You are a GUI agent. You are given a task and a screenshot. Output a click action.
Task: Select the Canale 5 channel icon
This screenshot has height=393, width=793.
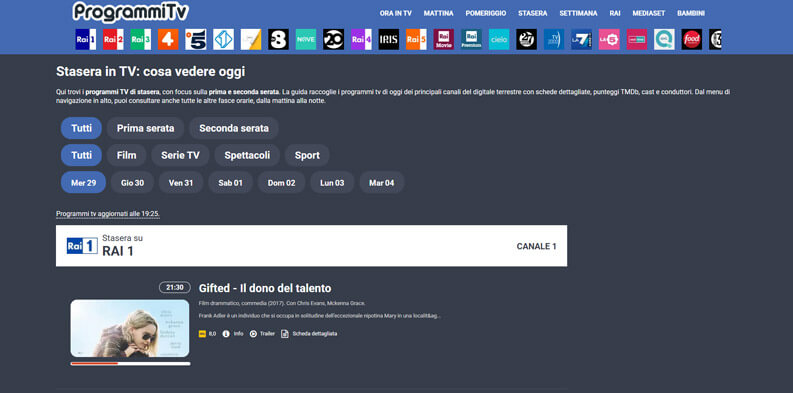[196, 39]
